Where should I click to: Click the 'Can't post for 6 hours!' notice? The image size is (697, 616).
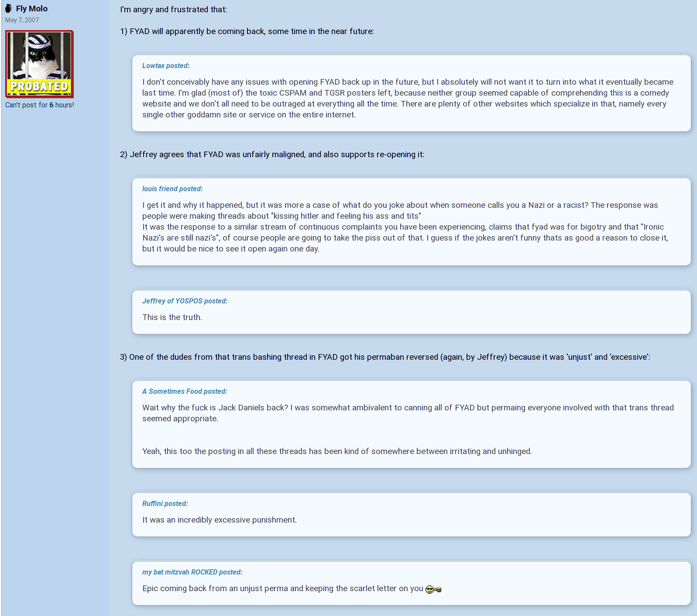tap(40, 105)
